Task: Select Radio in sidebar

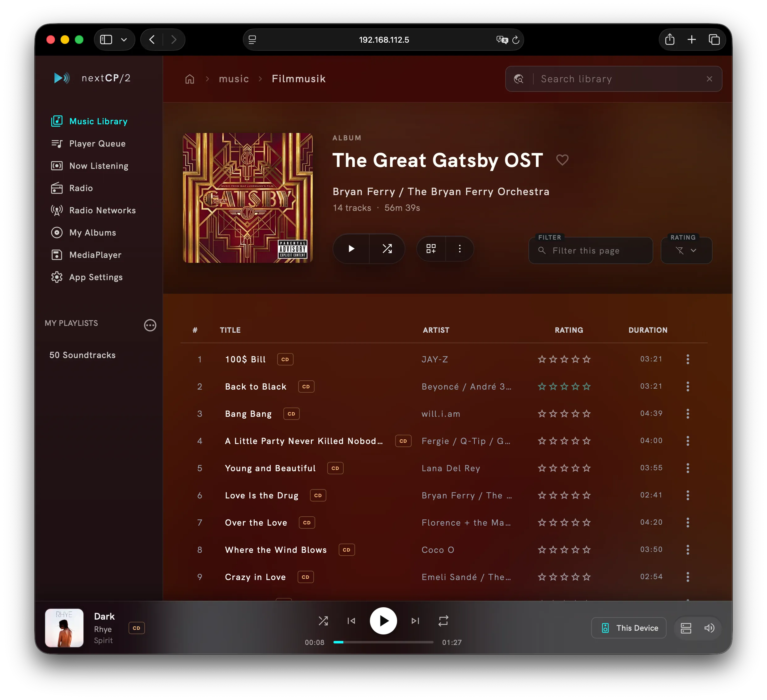Action: pos(72,188)
